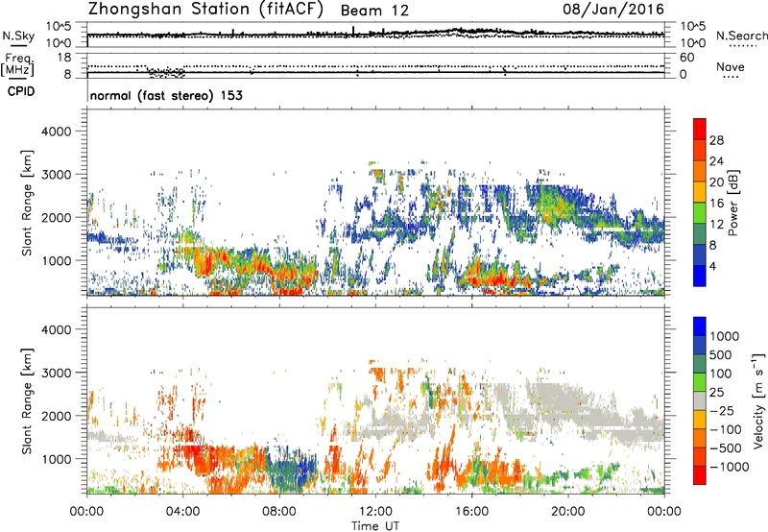This screenshot has height=532, width=768.
Task: Click the blue bottom of the power colorbar
Action: (700, 276)
